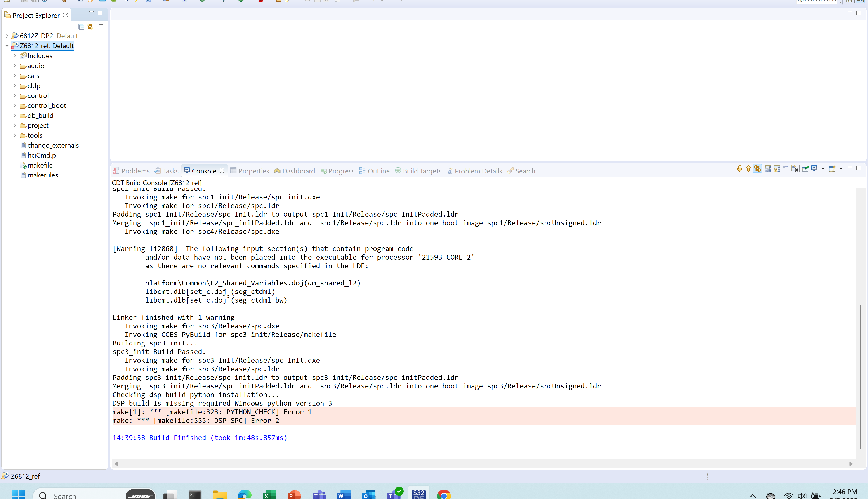Screen dimensions: 868x499
Task: Click the Open Console icon
Action: (832, 169)
